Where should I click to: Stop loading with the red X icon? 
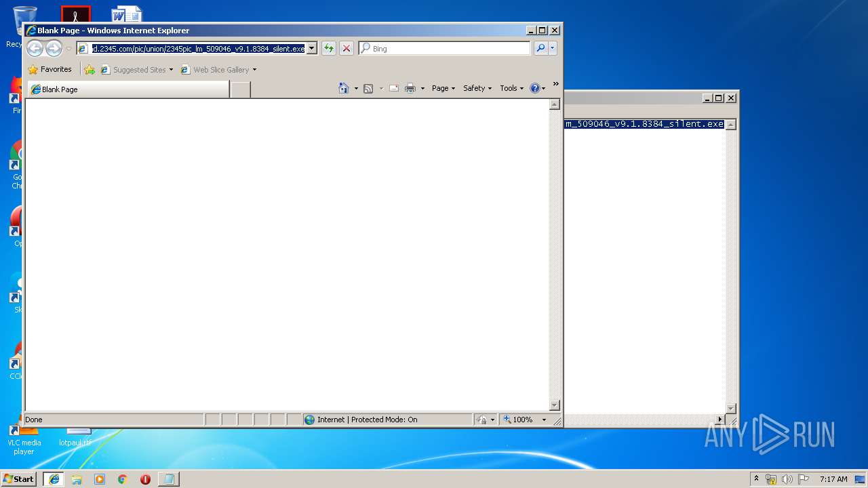[x=347, y=49]
